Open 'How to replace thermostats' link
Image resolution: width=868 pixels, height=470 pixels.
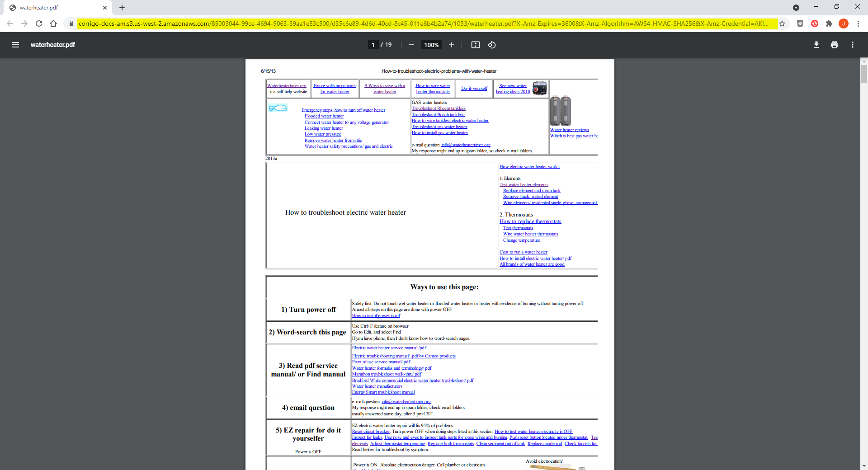(x=530, y=221)
